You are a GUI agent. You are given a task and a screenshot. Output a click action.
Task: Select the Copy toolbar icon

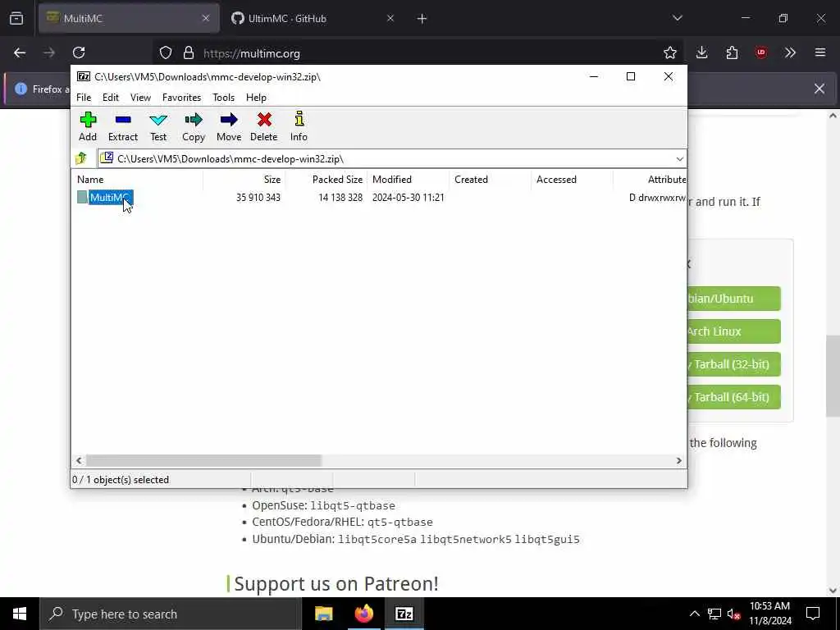[194, 126]
